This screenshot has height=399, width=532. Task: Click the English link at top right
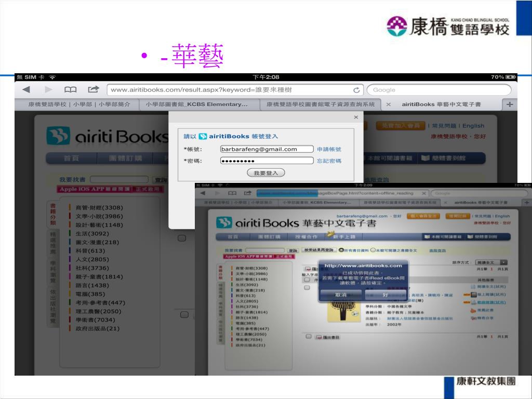(x=473, y=126)
